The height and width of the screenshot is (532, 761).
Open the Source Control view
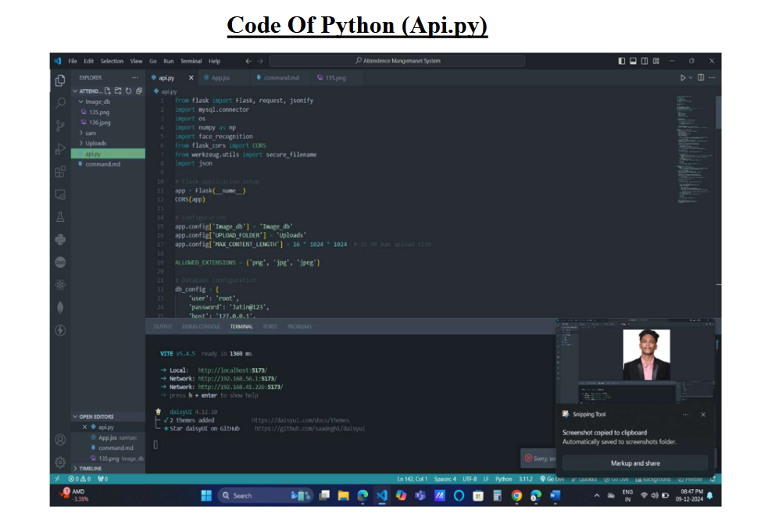pos(60,125)
